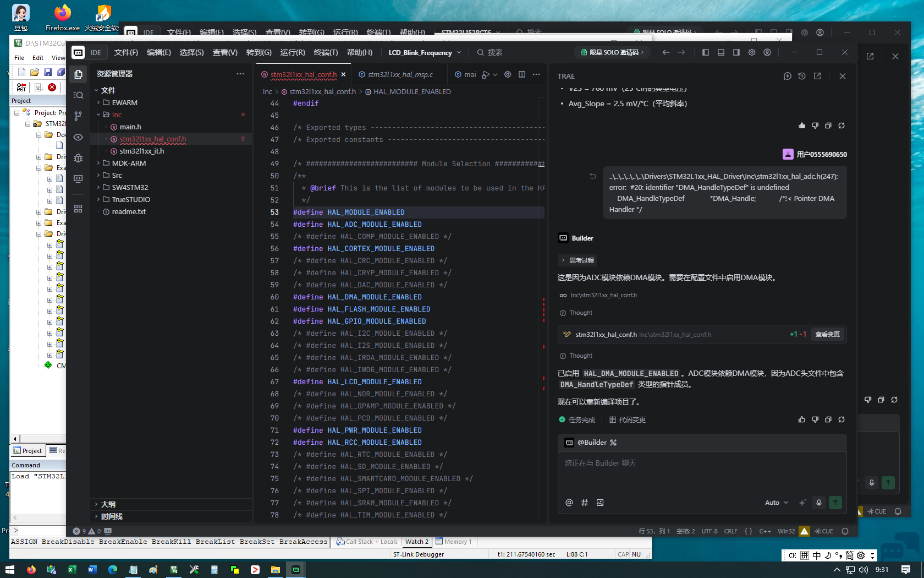Open the Auto model dropdown
The width and height of the screenshot is (924, 578).
coord(776,503)
